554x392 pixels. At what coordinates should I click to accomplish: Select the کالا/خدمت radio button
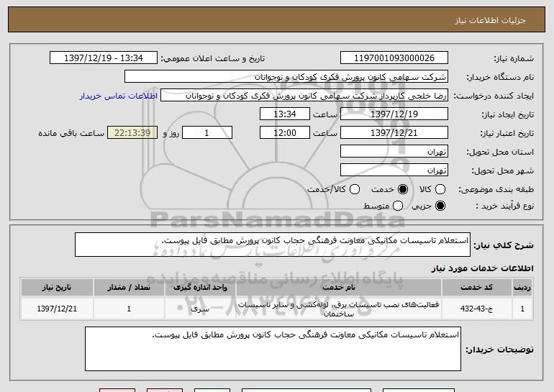coord(355,189)
